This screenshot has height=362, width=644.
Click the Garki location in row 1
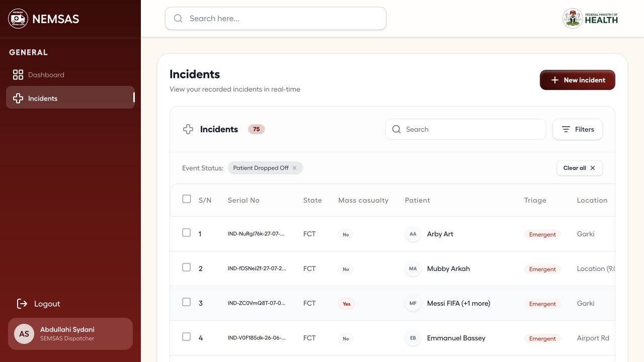pyautogui.click(x=586, y=234)
